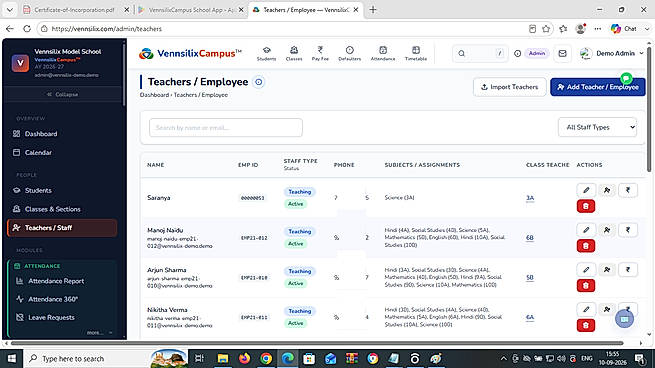
Task: Edit Nikitha Verma with pencil icon
Action: pyautogui.click(x=586, y=310)
